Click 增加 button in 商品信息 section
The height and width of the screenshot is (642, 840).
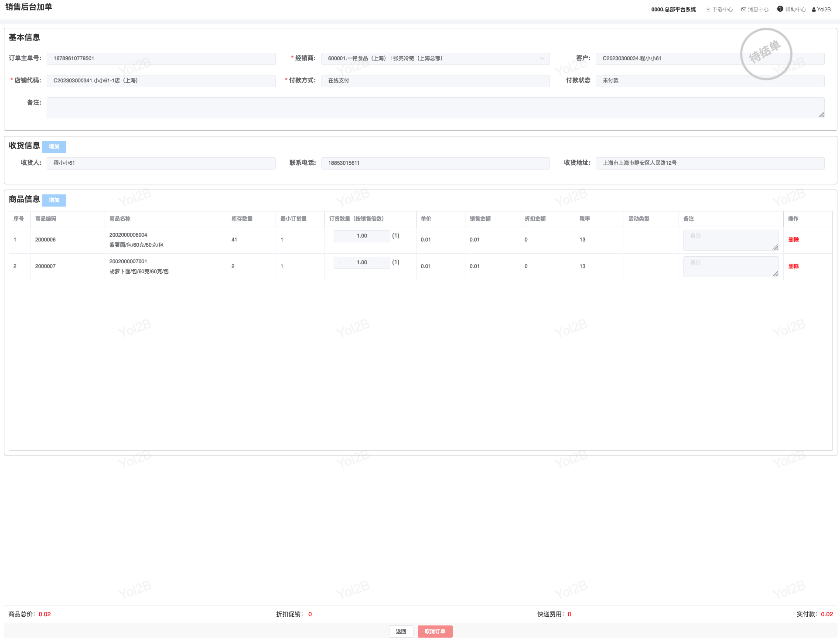tap(54, 200)
